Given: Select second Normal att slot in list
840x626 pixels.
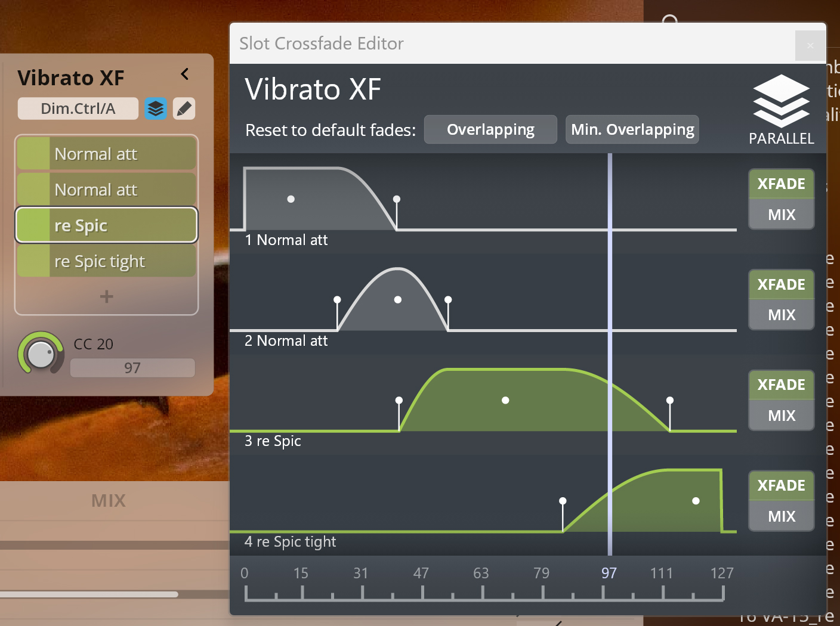Looking at the screenshot, I should (107, 190).
